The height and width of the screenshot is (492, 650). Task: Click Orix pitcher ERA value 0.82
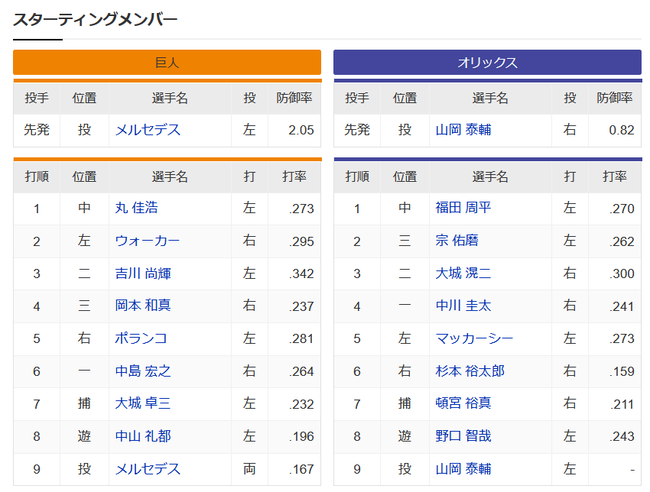click(621, 130)
